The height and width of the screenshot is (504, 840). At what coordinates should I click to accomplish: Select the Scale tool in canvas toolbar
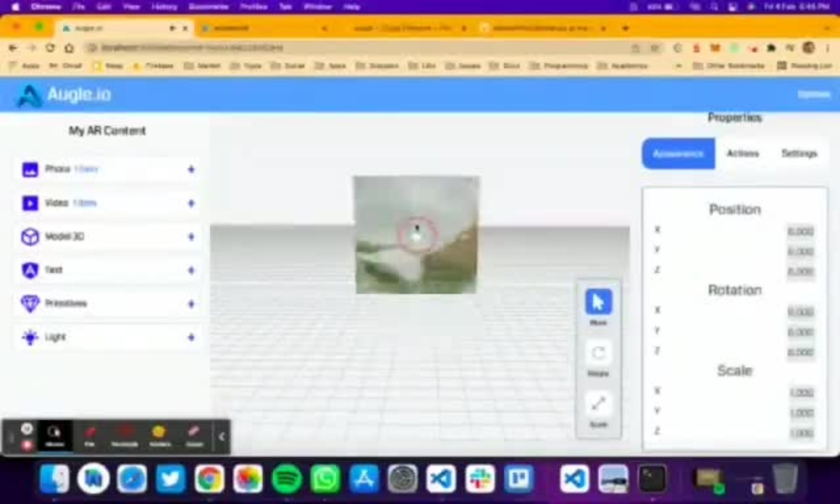click(x=598, y=404)
